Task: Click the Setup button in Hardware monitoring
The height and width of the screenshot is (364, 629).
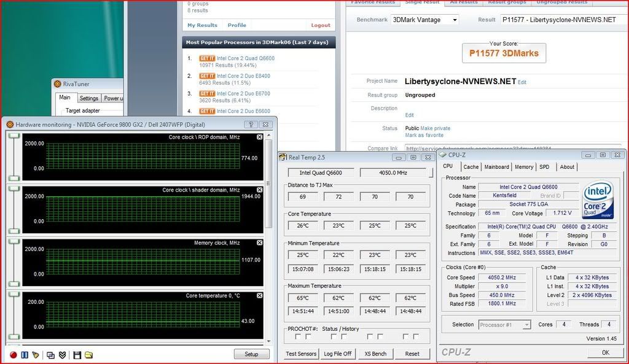Action: (251, 354)
